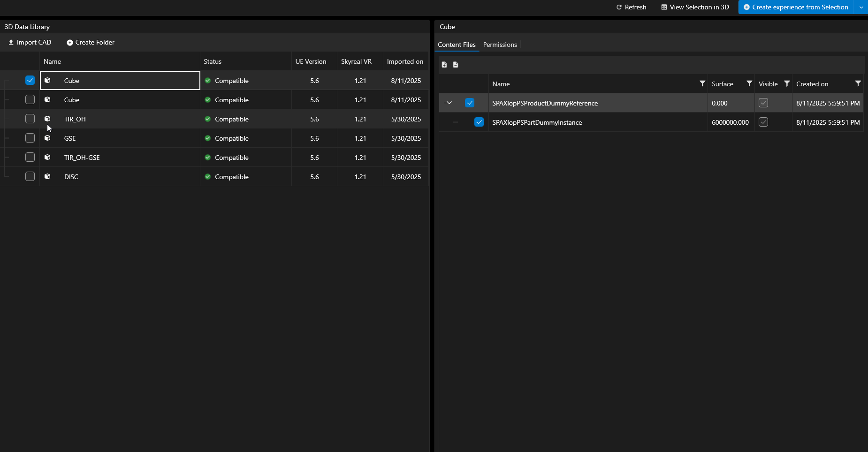Open the Content Files tab
The height and width of the screenshot is (452, 868).
coord(457,45)
